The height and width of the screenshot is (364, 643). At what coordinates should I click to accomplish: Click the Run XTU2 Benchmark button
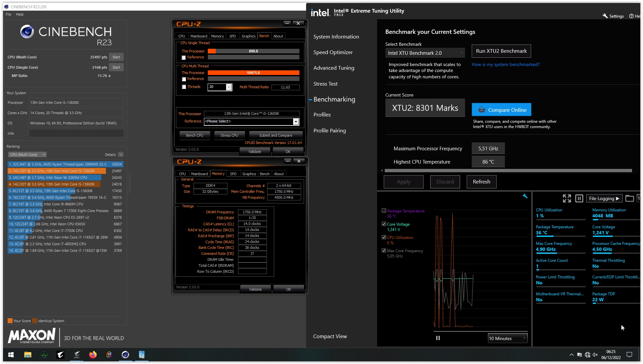(501, 51)
